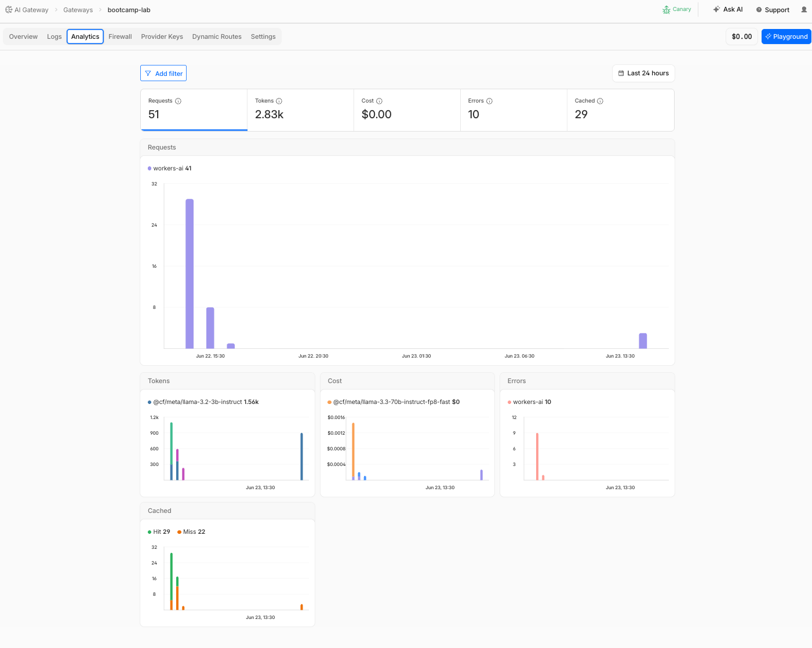The image size is (812, 648).
Task: Click the Add filter button
Action: click(163, 74)
